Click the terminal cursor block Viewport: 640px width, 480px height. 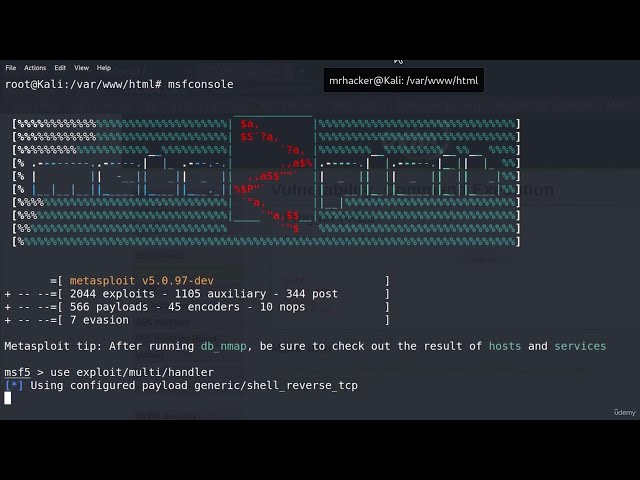pyautogui.click(x=8, y=398)
